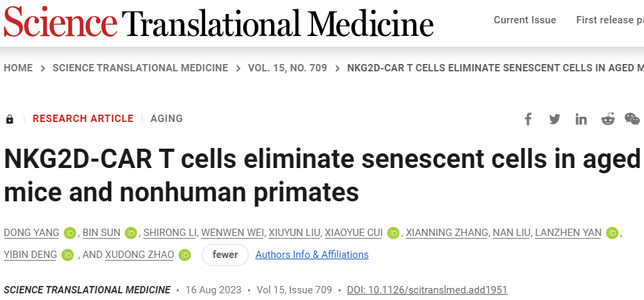Share article on Facebook

click(528, 119)
